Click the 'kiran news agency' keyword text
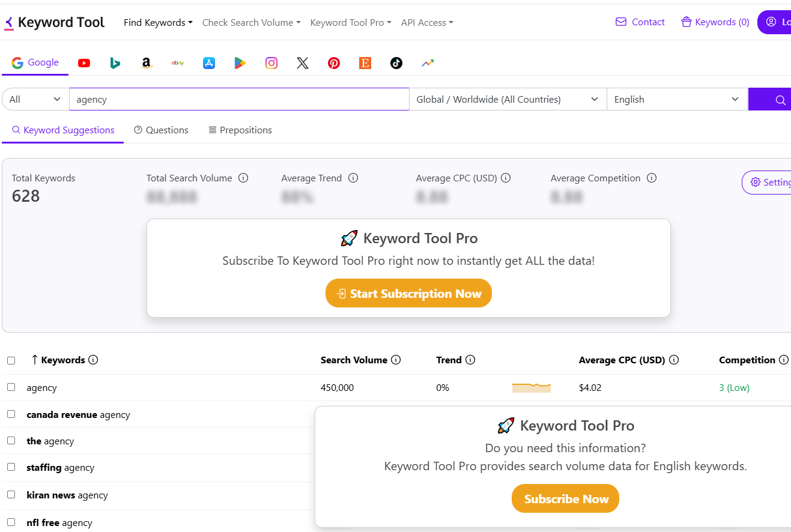This screenshot has height=532, width=791. pos(67,495)
